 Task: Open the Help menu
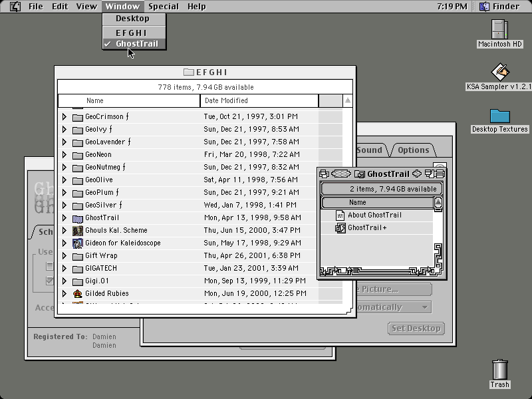[196, 7]
